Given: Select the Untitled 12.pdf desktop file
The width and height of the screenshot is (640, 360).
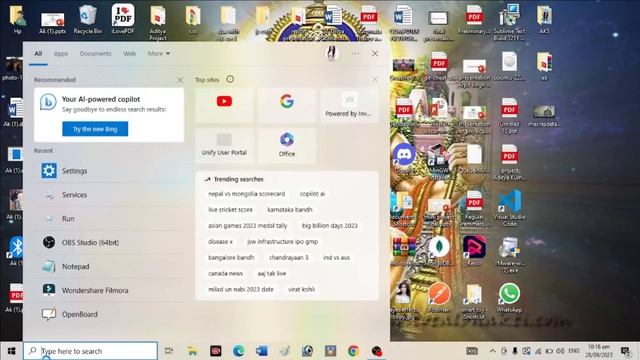Looking at the screenshot, I should pyautogui.click(x=509, y=116).
